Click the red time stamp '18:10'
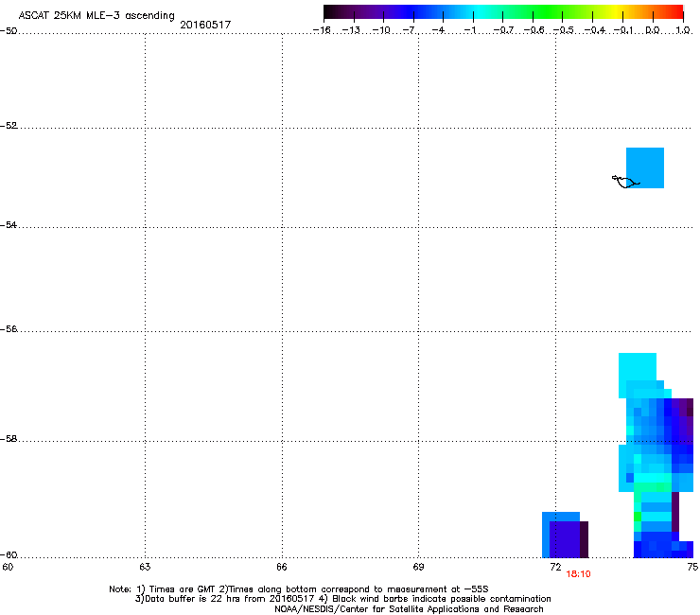The height and width of the screenshot is (615, 700). click(x=578, y=574)
